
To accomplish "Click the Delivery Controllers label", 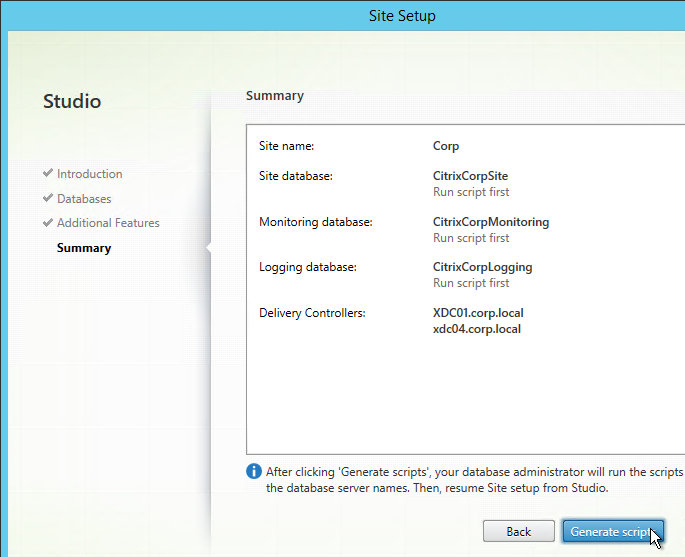I will click(312, 313).
